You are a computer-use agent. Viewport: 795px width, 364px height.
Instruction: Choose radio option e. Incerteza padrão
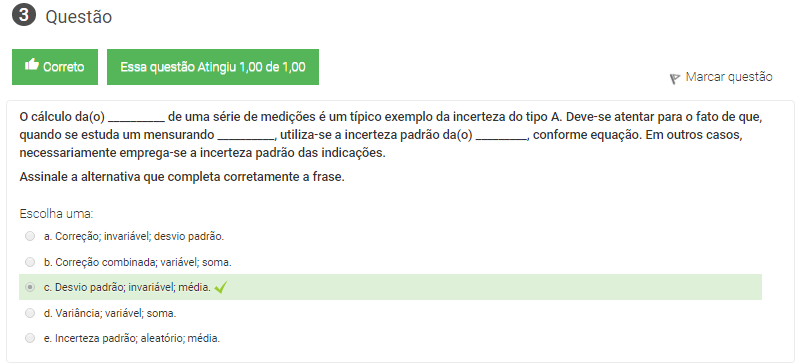30,338
